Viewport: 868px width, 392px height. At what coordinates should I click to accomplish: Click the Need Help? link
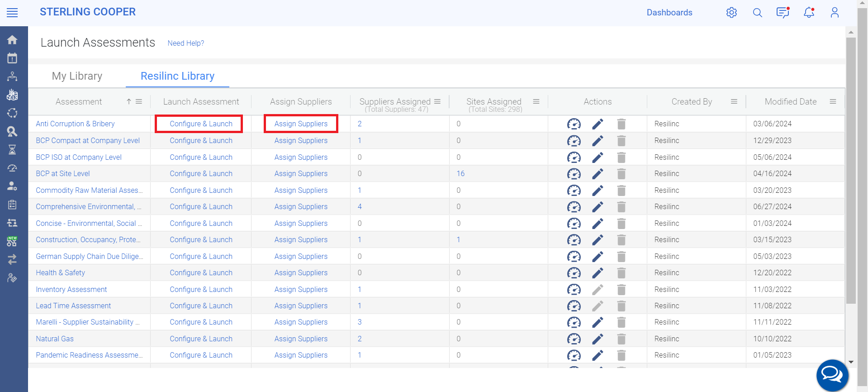186,43
